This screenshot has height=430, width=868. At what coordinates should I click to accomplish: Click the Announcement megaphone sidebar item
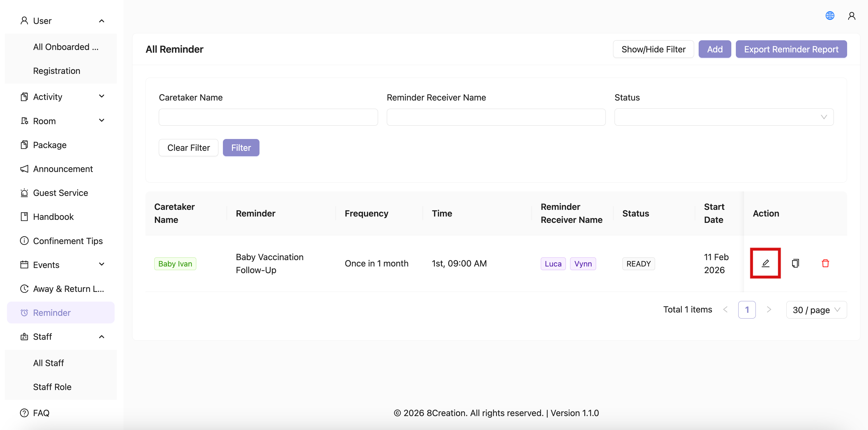[x=63, y=169]
